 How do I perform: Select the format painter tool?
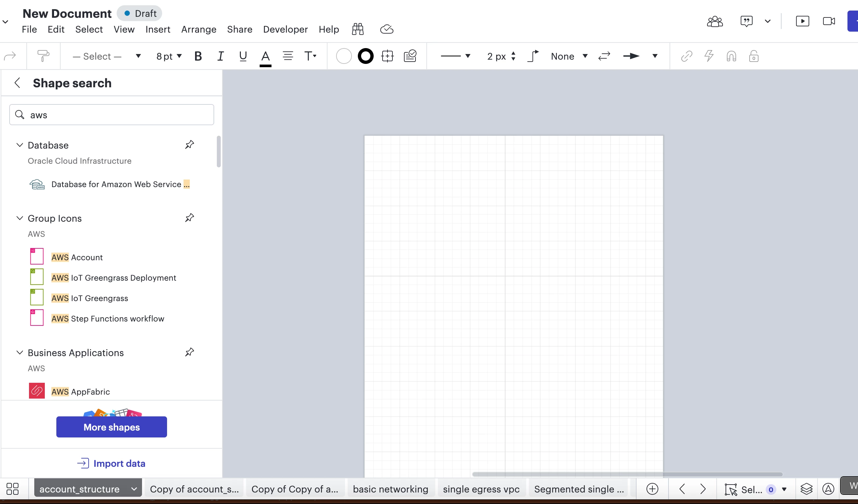(43, 56)
